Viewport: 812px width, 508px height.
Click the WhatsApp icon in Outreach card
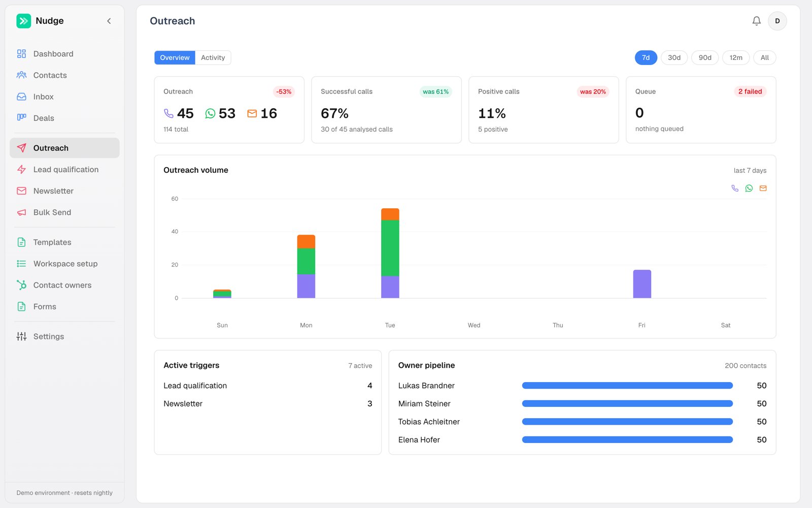click(210, 113)
